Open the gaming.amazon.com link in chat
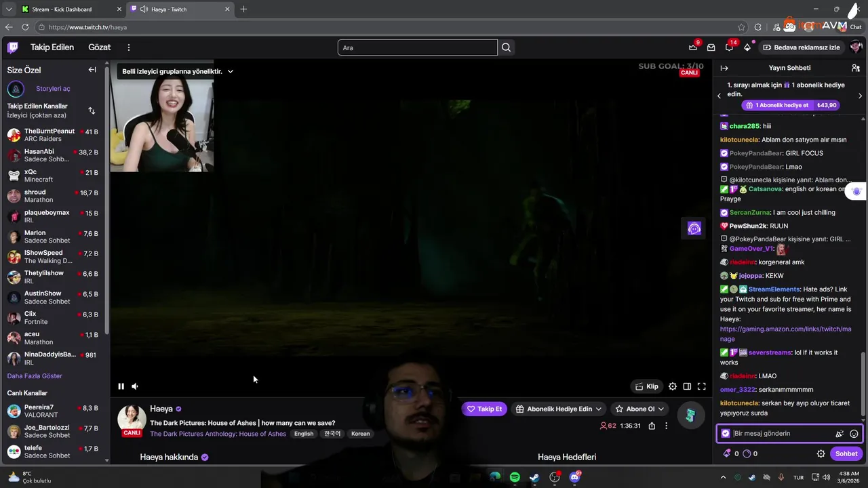 point(785,334)
